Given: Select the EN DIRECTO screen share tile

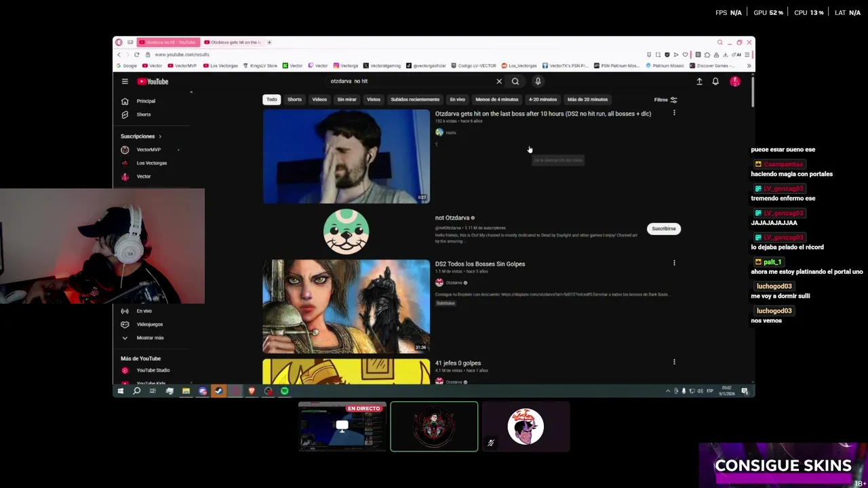Looking at the screenshot, I should pyautogui.click(x=342, y=426).
